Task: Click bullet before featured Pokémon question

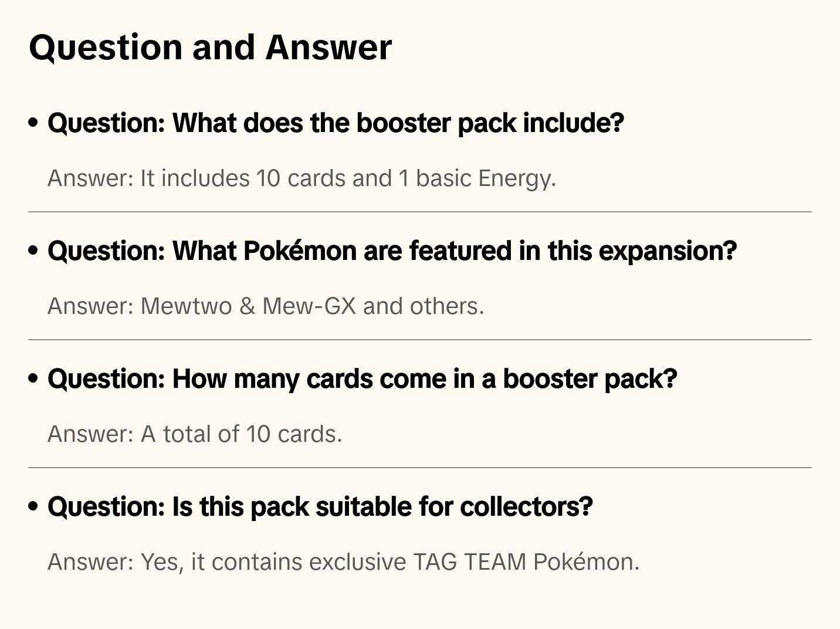Action: [x=33, y=251]
